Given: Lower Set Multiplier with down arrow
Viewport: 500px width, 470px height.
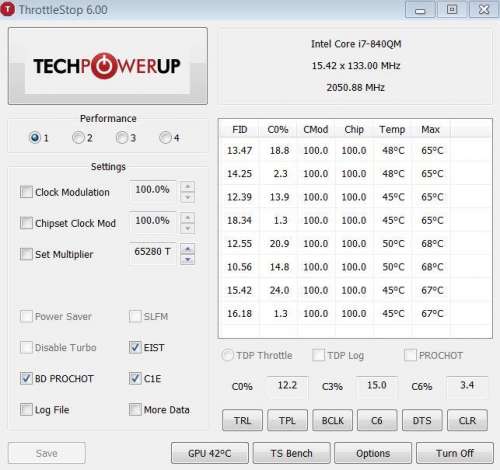Looking at the screenshot, I should [188, 259].
